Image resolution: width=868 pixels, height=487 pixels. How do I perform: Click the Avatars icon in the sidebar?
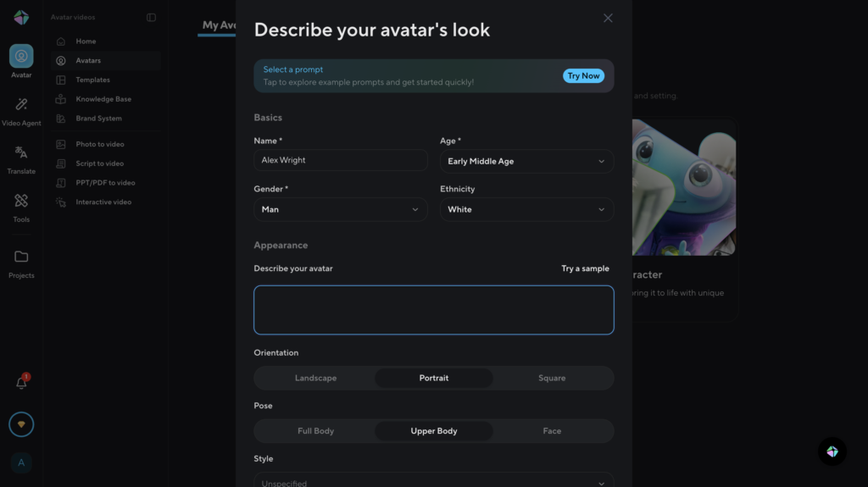coord(61,61)
